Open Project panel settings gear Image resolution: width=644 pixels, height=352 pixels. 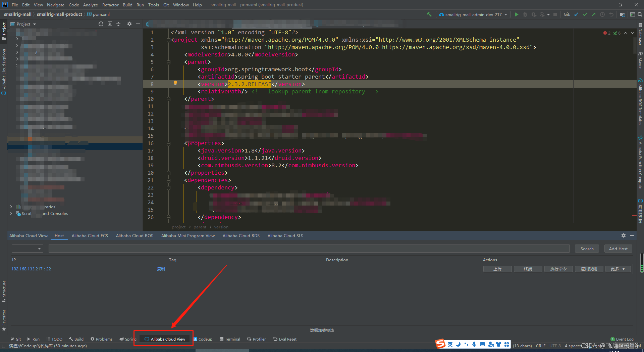tap(129, 24)
